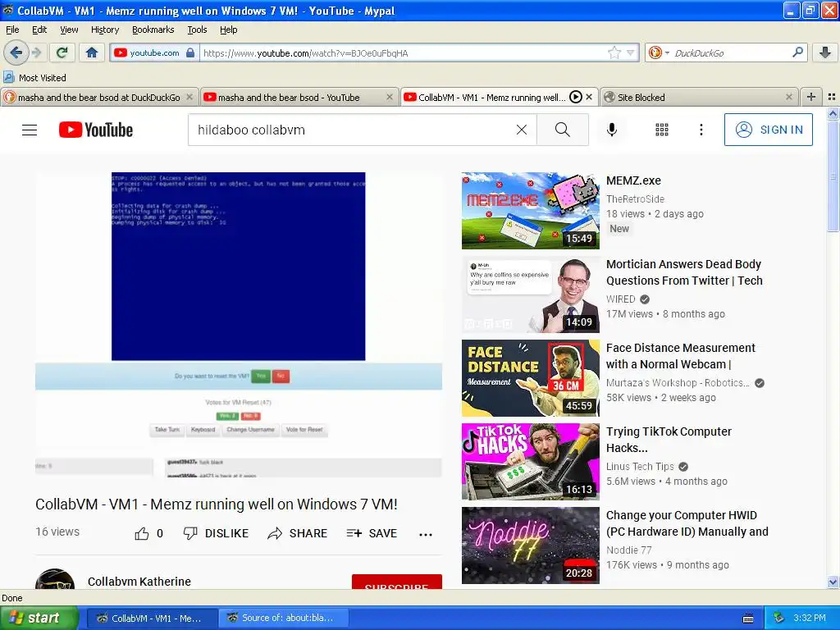
Task: Open the Collabvm Katherine channel link
Action: point(139,582)
